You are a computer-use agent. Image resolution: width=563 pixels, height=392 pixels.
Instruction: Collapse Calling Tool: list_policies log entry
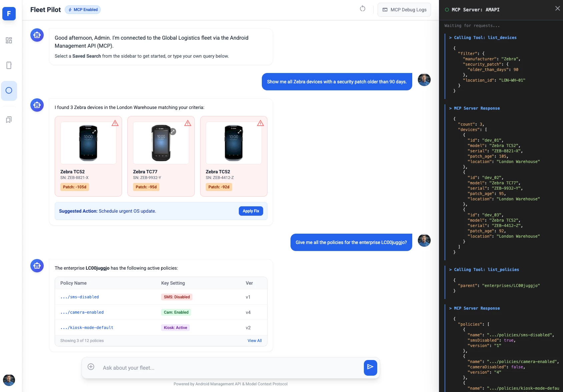[x=484, y=270]
